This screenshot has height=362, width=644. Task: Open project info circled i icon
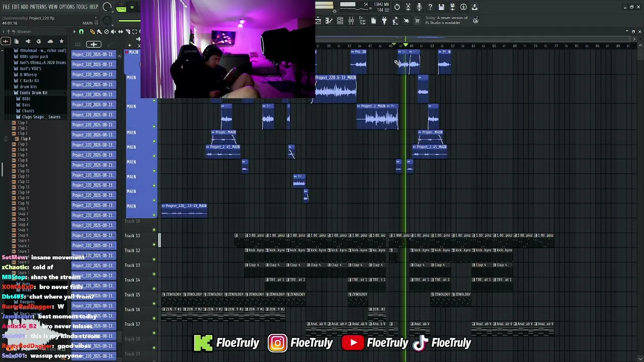[x=463, y=7]
